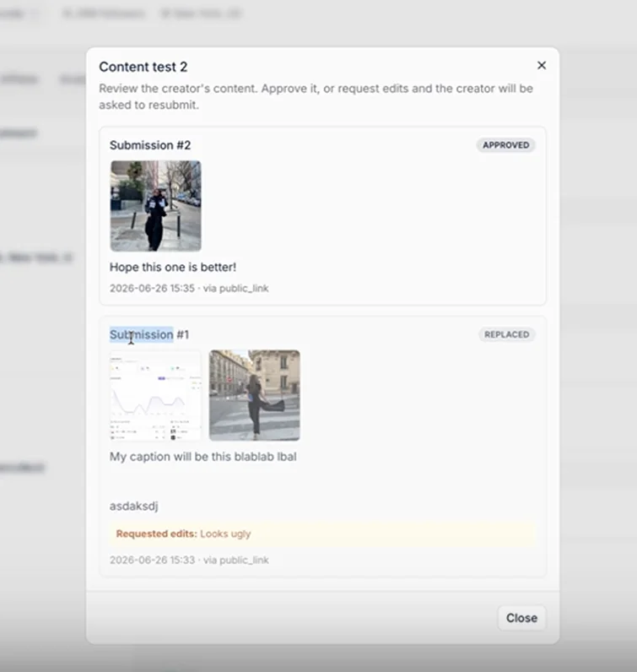Viewport: 637px width, 672px height.
Task: Click the "Content test 2" dialog title
Action: click(143, 67)
